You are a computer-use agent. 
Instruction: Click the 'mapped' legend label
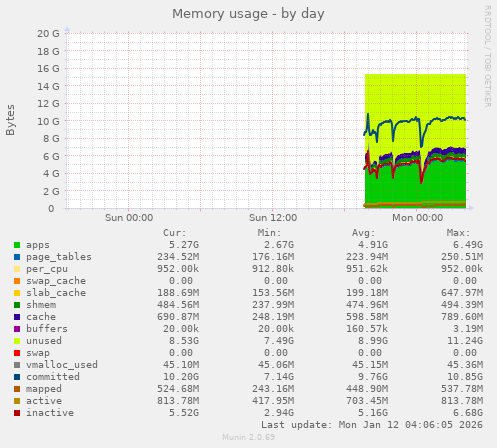(x=44, y=389)
